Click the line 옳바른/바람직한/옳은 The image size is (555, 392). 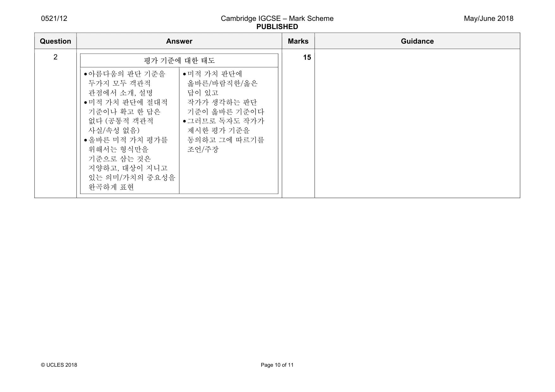tap(222, 83)
